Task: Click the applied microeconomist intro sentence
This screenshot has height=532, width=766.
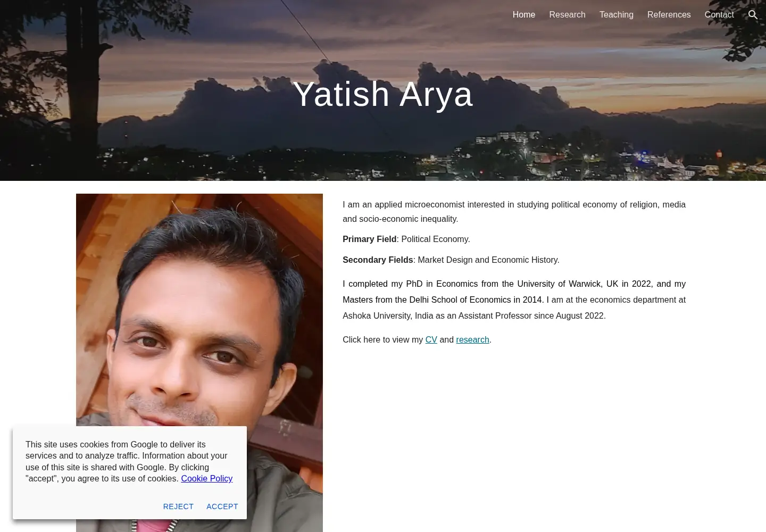Action: point(514,212)
